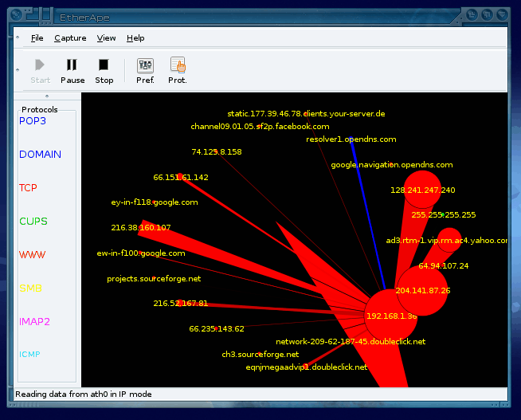Viewport: 521px width, 420px height.
Task: Select POP3 in the Protocols legend
Action: click(33, 121)
